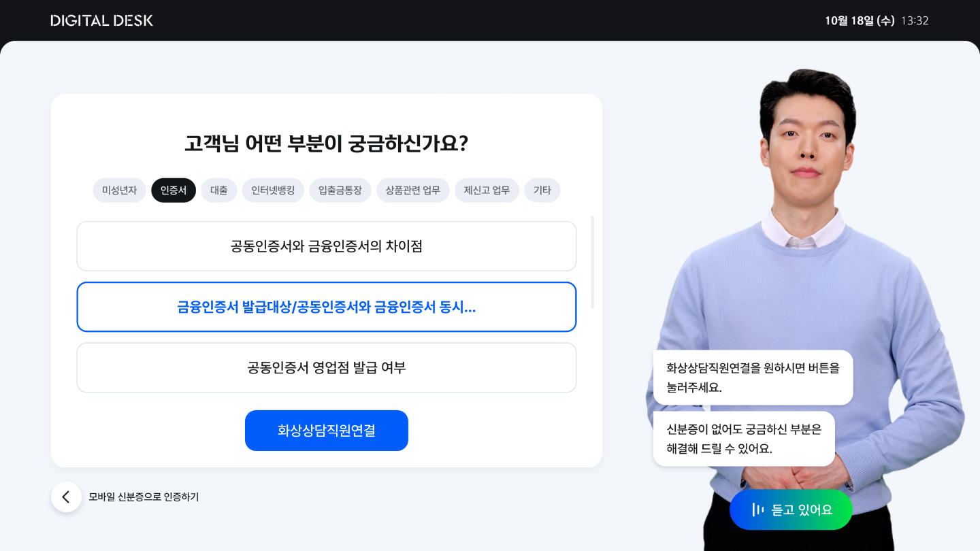The image size is (980, 551).
Task: Open 공동인증서와 금융인증서의 차이점 question
Action: (327, 246)
